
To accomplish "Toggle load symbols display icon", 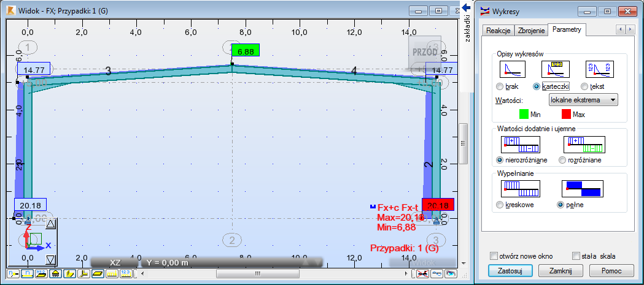I will [x=112, y=273].
